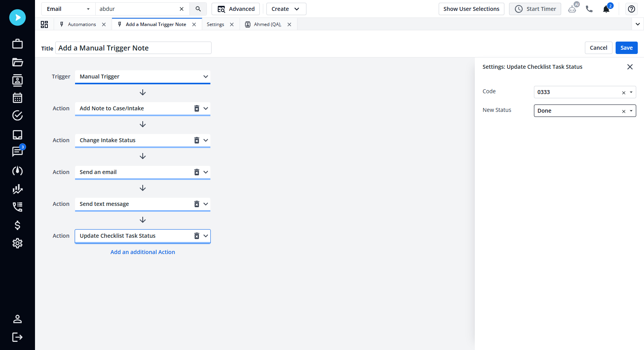Viewport: 644px width, 350px height.
Task: Click the notifications bell icon
Action: click(x=606, y=9)
